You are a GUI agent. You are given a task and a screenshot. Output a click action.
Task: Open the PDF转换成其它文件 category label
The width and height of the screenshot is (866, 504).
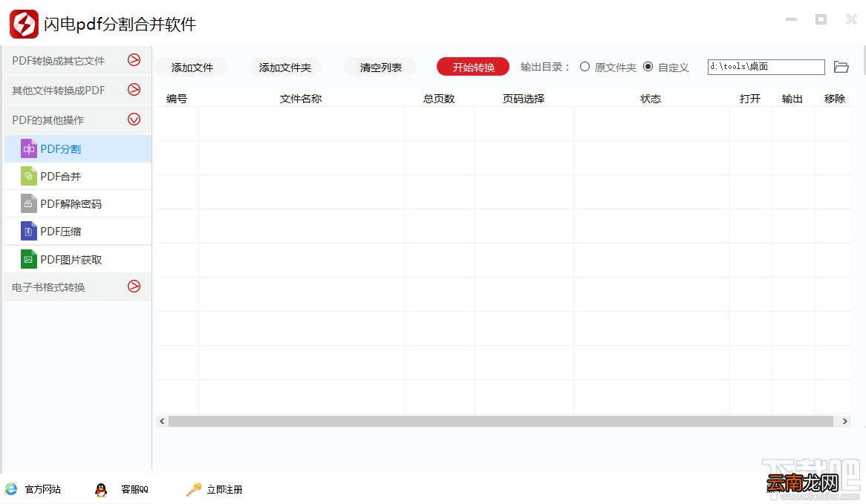pos(59,61)
